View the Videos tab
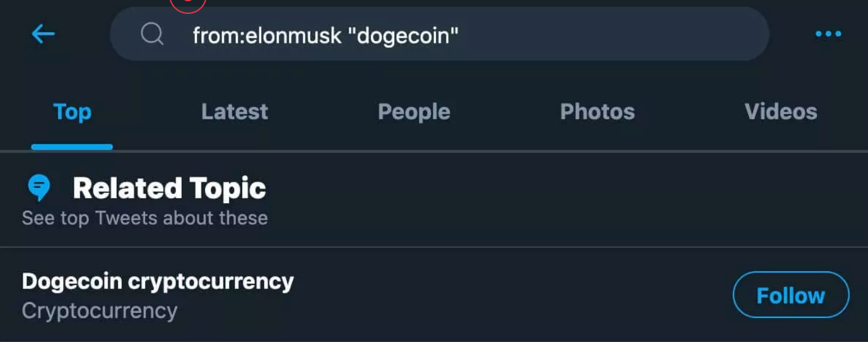 click(x=781, y=112)
